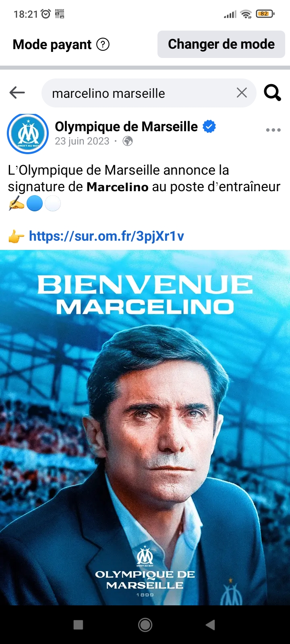
Task: Tap the globe public privacy icon
Action: pyautogui.click(x=128, y=141)
